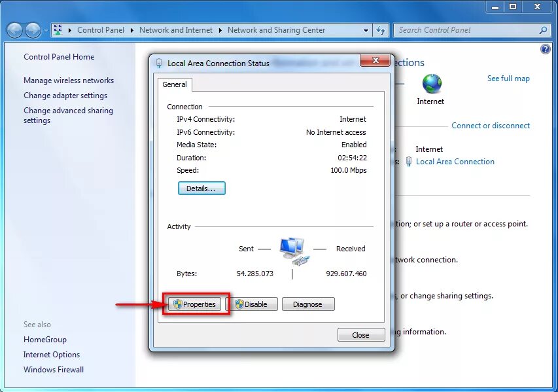Open Properties in Local Area Connection Status
This screenshot has height=392, width=558.
194,304
